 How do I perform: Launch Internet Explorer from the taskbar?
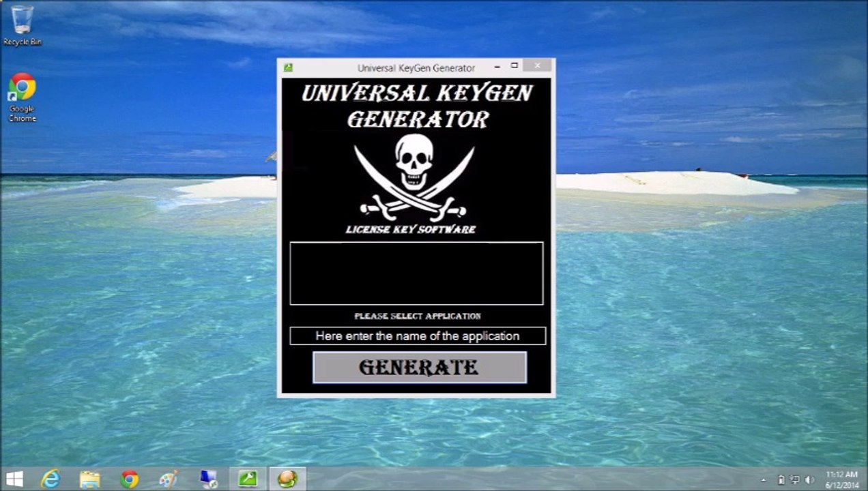pyautogui.click(x=50, y=479)
